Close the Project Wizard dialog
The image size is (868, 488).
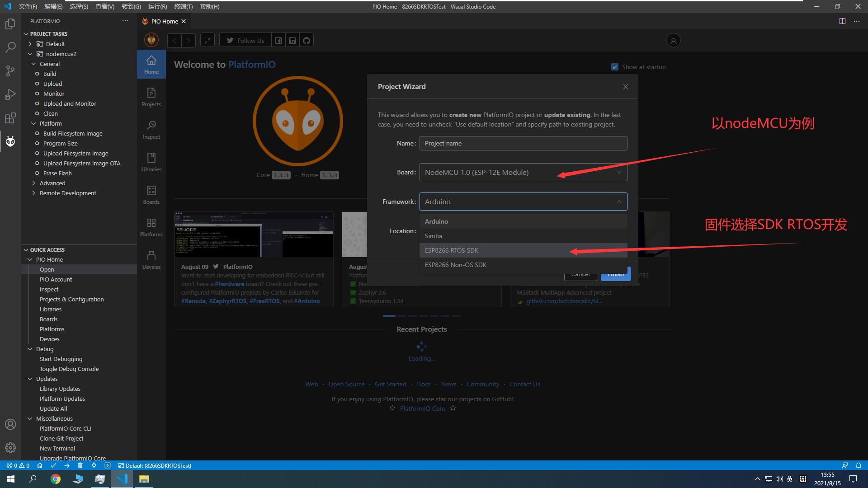click(625, 87)
